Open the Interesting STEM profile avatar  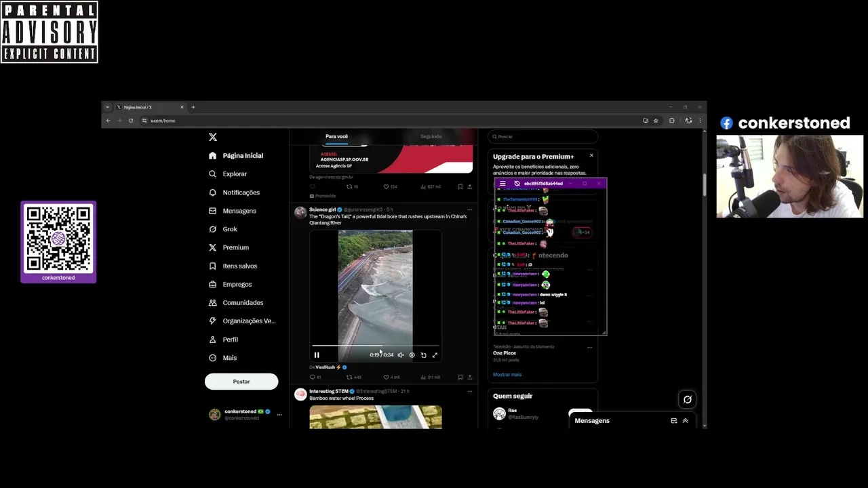(x=300, y=394)
